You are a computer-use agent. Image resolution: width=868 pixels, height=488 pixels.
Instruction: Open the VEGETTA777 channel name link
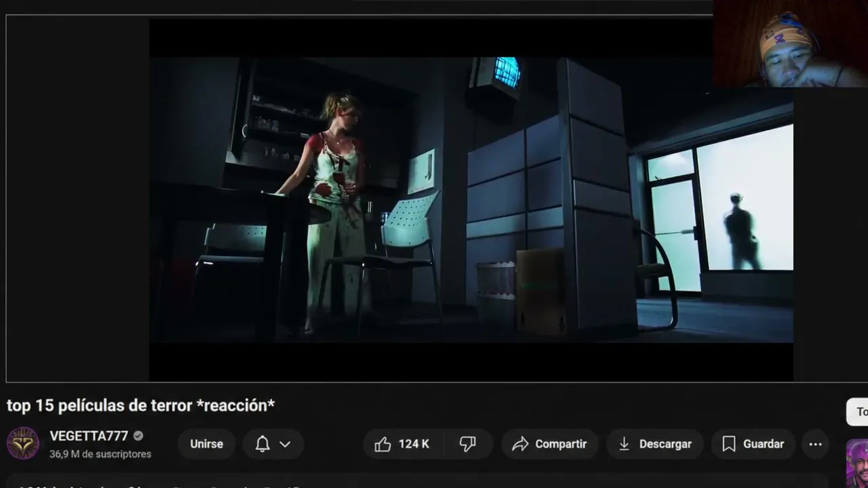89,436
